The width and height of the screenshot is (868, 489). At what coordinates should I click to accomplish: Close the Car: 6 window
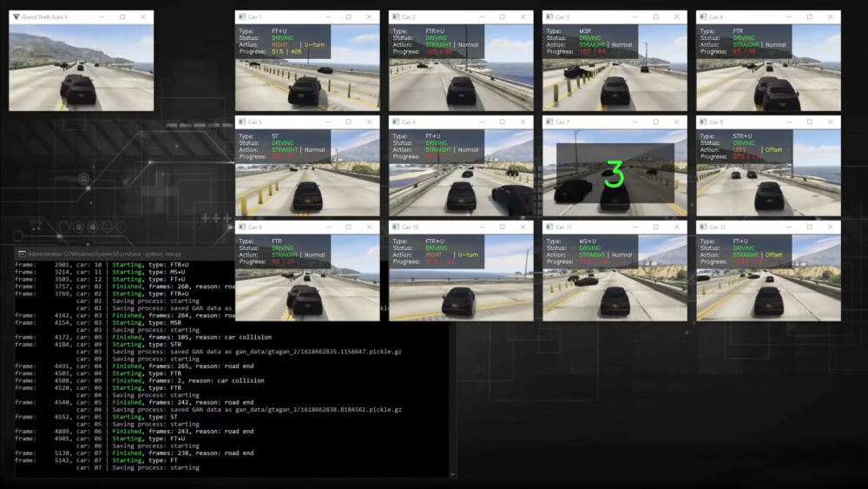523,122
